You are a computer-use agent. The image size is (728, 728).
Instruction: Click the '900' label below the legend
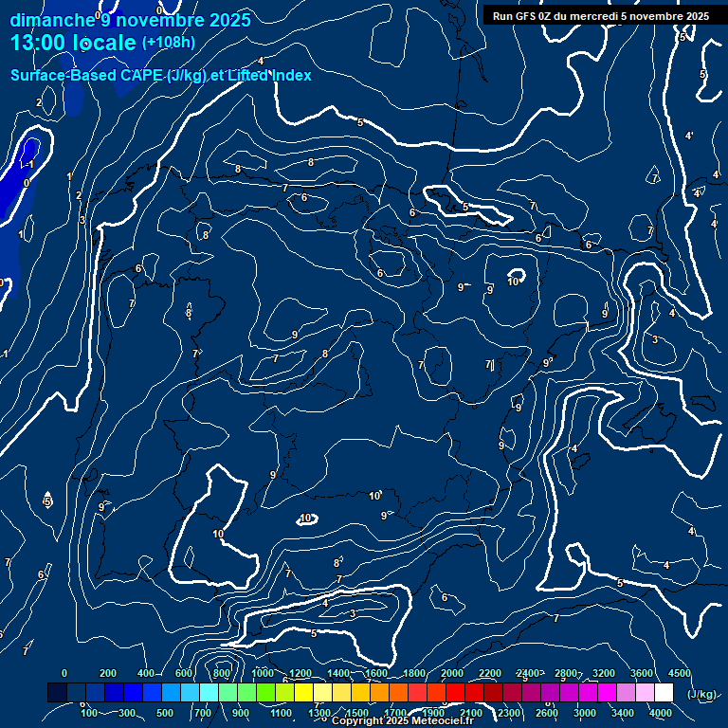click(x=240, y=713)
